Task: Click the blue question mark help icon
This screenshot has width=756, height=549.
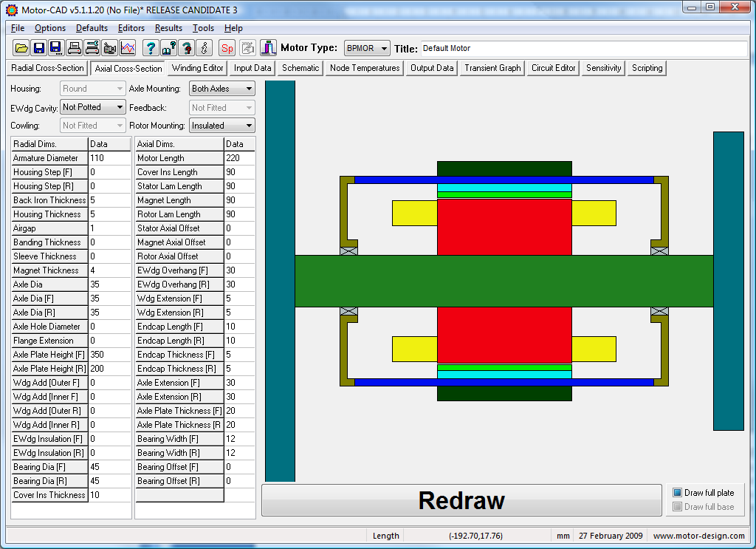Action: pyautogui.click(x=151, y=48)
